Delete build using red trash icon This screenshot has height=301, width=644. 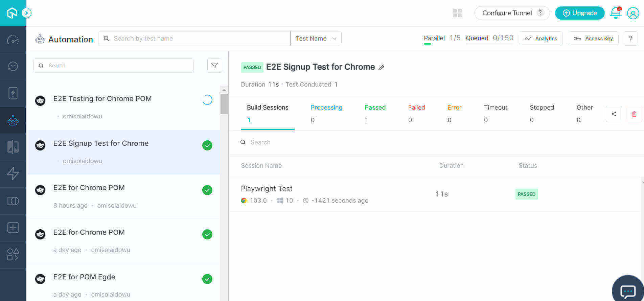pos(634,114)
